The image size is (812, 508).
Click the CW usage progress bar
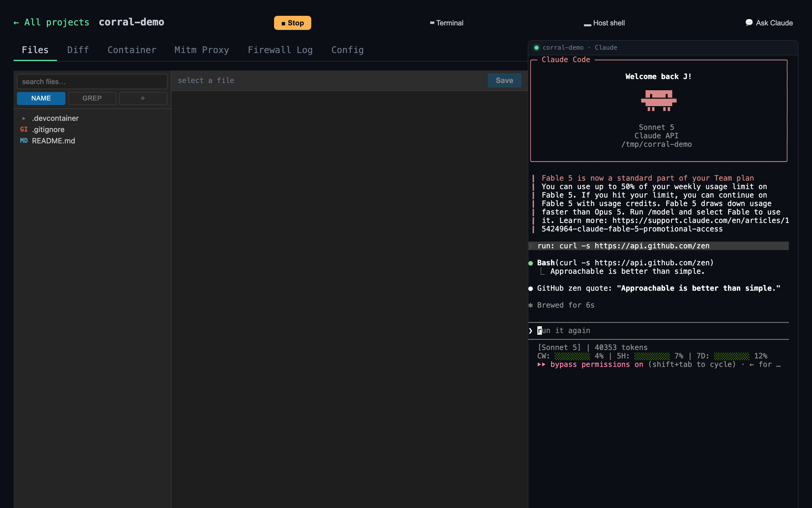coord(572,356)
